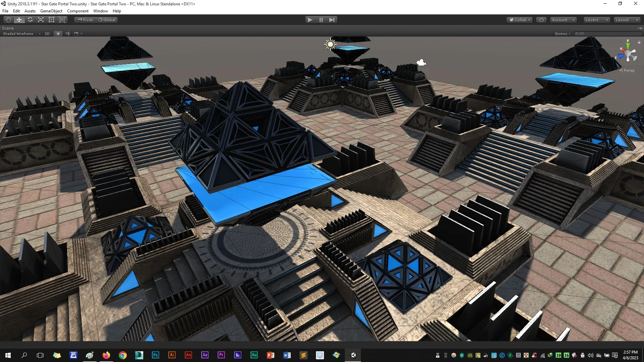Toggle 2D scene view mode
The image size is (644, 362).
click(x=47, y=34)
